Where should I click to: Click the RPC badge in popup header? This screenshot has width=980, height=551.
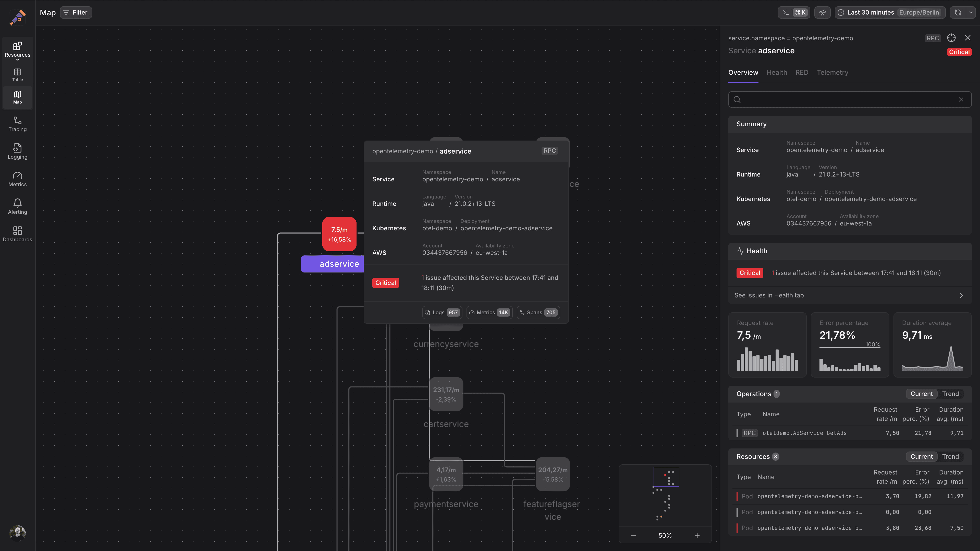549,151
